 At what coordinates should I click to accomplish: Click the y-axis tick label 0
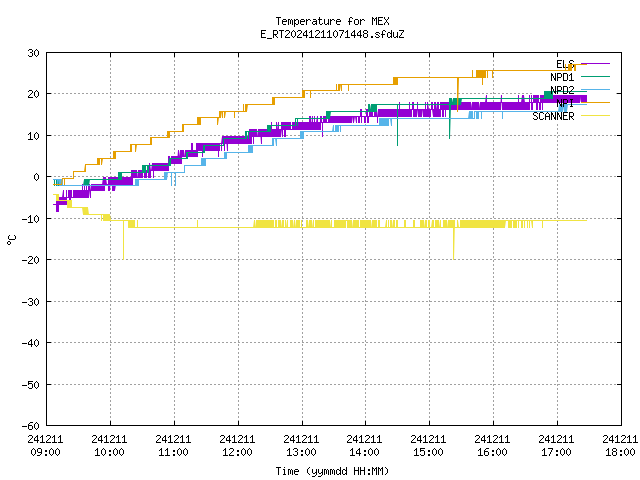click(37, 177)
